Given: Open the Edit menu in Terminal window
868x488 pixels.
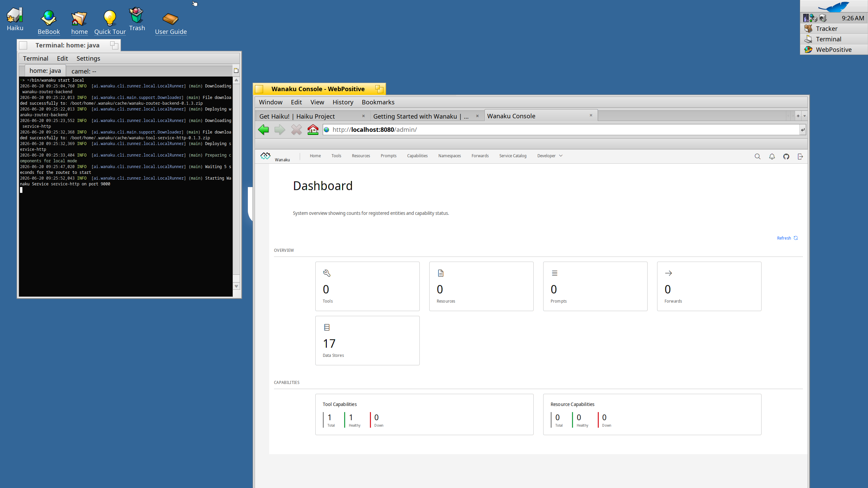Looking at the screenshot, I should pos(62,58).
